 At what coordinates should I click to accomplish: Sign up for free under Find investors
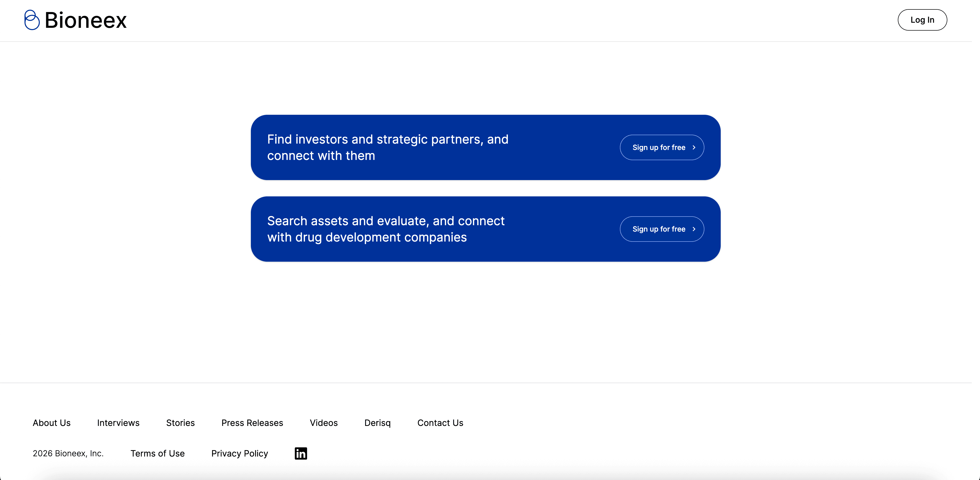[x=662, y=147]
